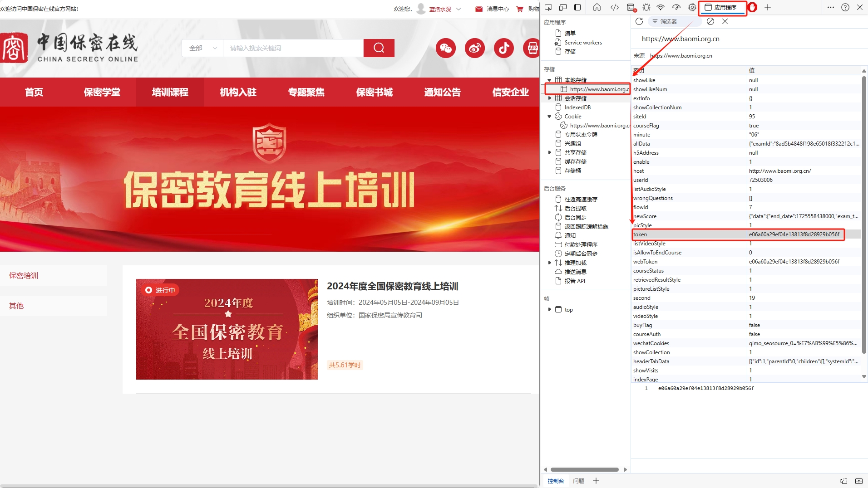This screenshot has height=488, width=868.
Task: Open the 保密学堂 navigation tab
Action: [x=102, y=92]
